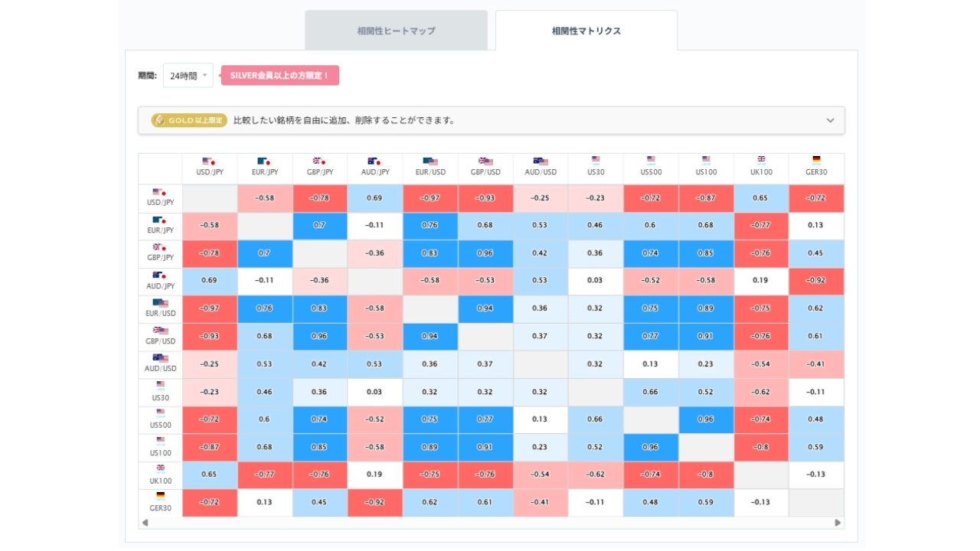Click USD/JPY flag icon in column header
This screenshot has width=980, height=551.
[x=209, y=161]
